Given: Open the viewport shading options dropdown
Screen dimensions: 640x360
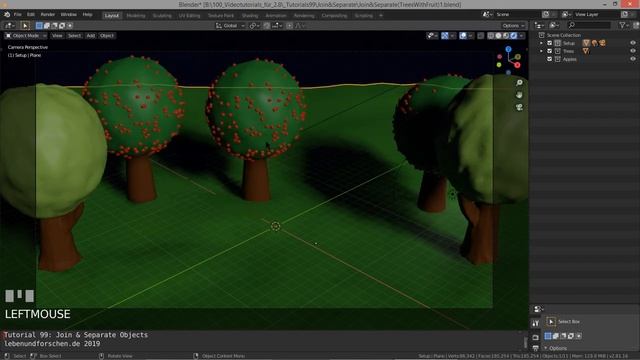Looking at the screenshot, I should (x=522, y=36).
